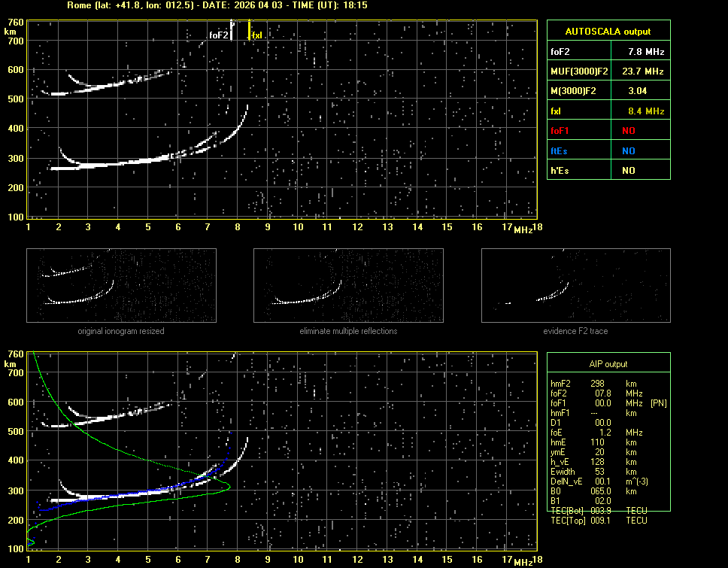Select the yellow fxI 8.4 MHz value
Viewport: 728px width, 568px height.
646,111
